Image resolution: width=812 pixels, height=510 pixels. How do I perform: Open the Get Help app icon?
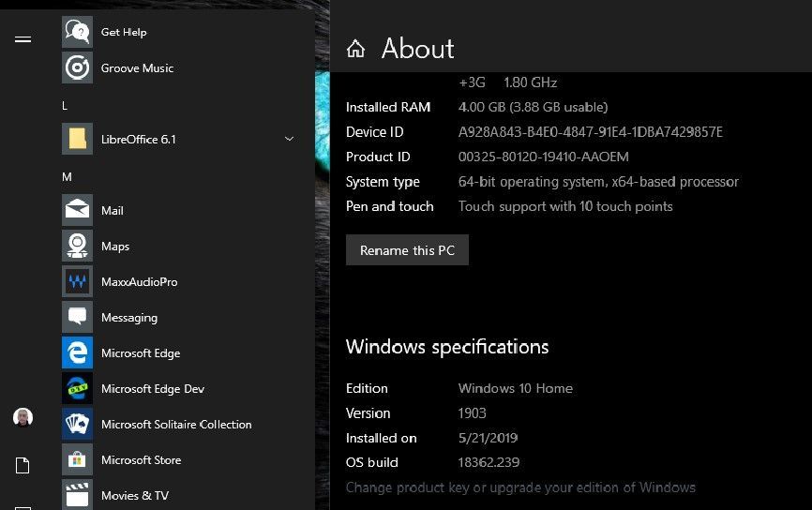[77, 32]
